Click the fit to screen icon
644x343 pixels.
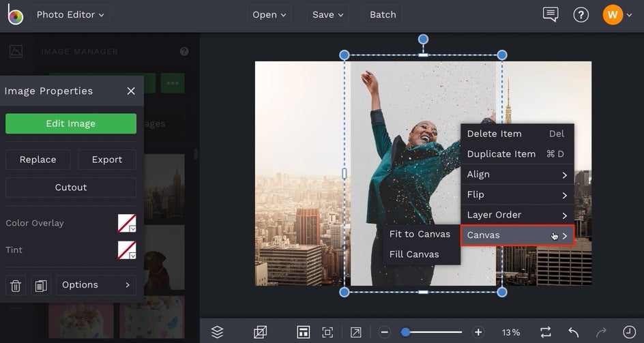click(327, 332)
